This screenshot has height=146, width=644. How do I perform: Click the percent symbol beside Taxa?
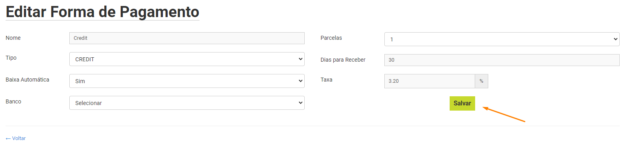pyautogui.click(x=482, y=81)
